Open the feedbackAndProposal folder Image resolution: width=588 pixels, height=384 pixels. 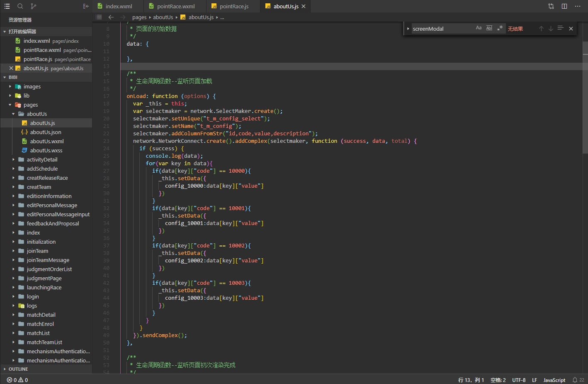coord(53,223)
